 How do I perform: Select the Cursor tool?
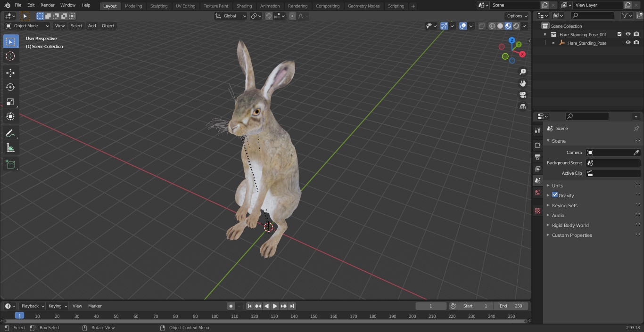[x=10, y=56]
